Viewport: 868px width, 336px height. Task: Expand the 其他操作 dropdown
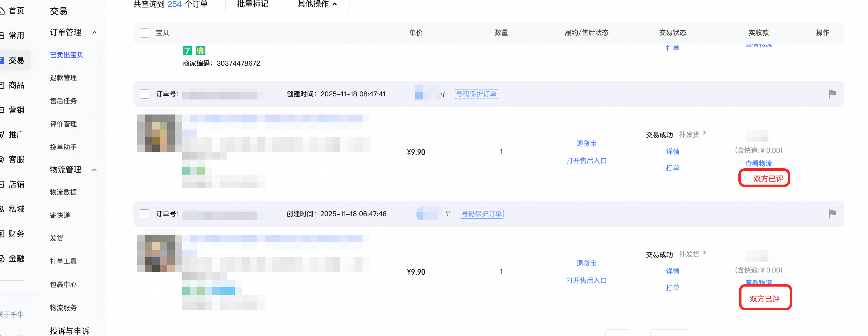point(318,4)
